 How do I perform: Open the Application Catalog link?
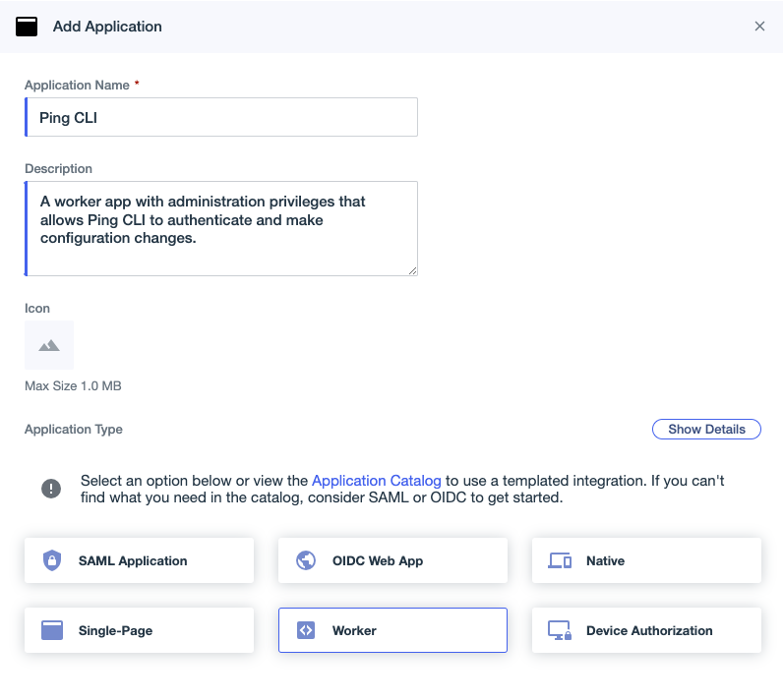(x=377, y=481)
